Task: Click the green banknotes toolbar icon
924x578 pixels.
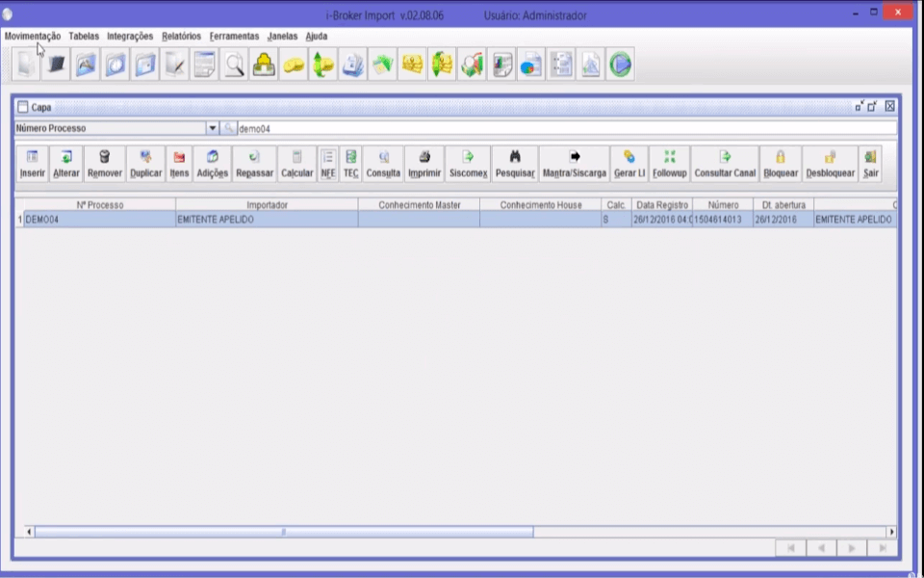Action: (x=382, y=64)
